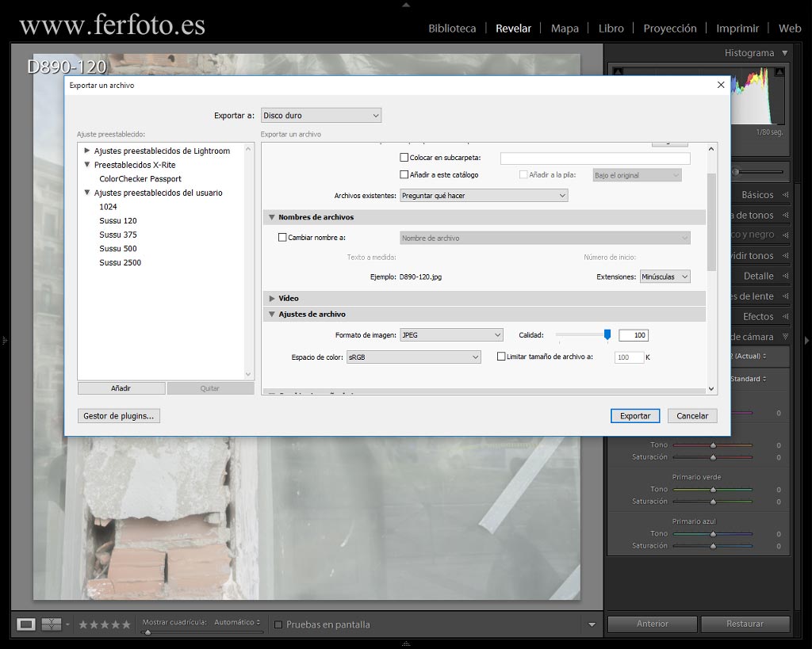Select the loupe view icon in toolbar
812x649 pixels.
[x=26, y=624]
